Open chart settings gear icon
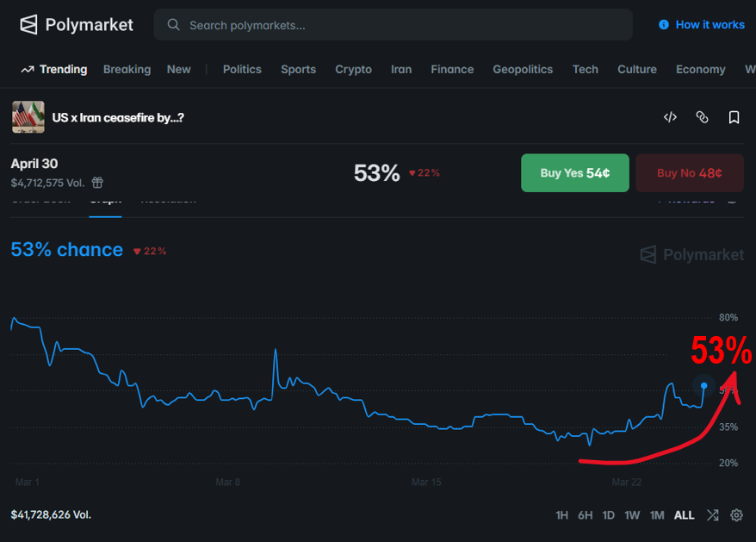 click(736, 515)
